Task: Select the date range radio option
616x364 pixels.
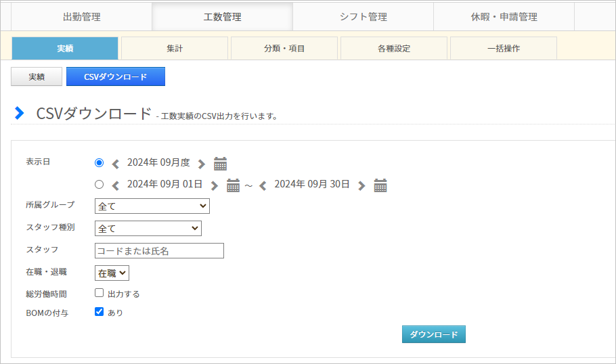Action: click(99, 184)
